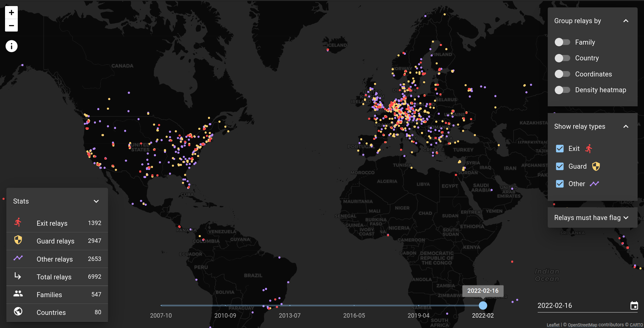This screenshot has height=328, width=644.
Task: Click the runner icon beside the Exit checkbox
Action: pos(588,149)
